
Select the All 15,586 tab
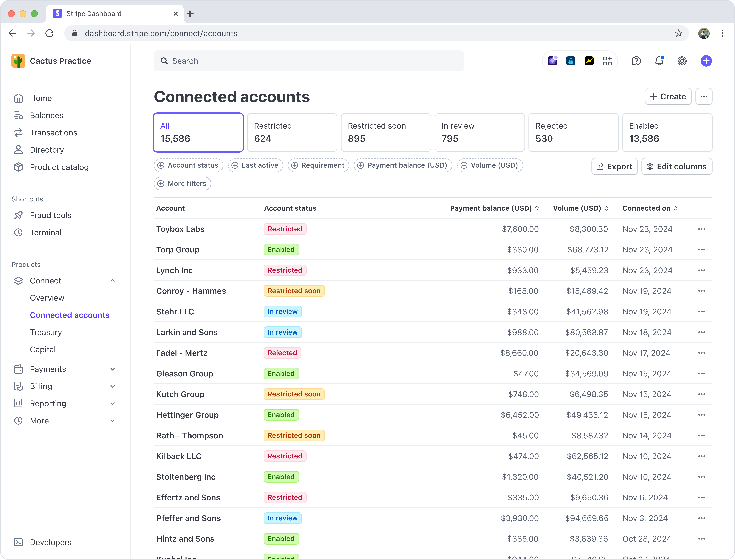coord(198,132)
